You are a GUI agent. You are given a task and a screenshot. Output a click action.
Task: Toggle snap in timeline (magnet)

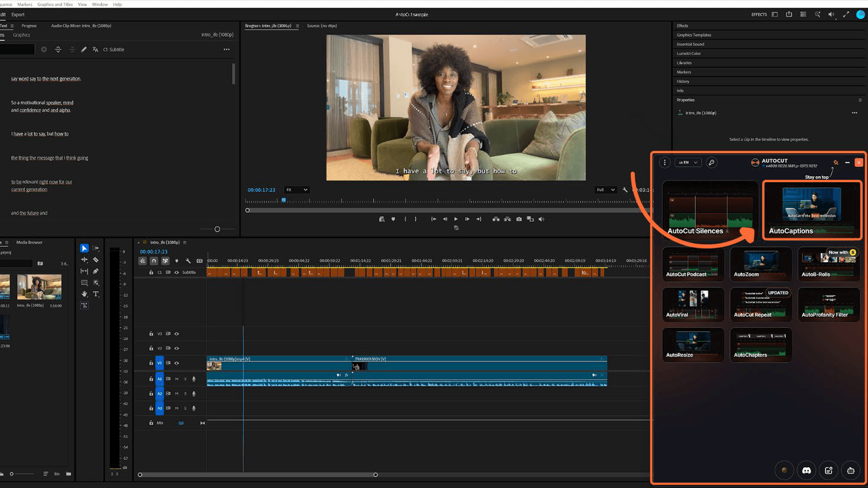pyautogui.click(x=154, y=261)
